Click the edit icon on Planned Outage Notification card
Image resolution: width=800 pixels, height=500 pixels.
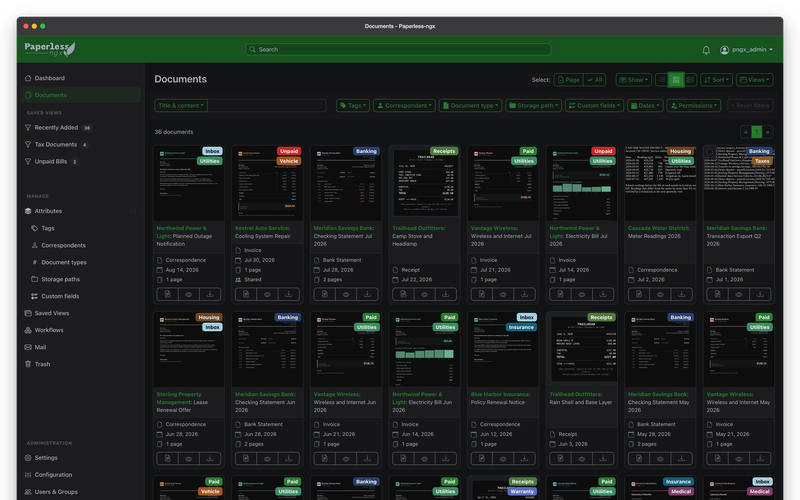(x=167, y=294)
